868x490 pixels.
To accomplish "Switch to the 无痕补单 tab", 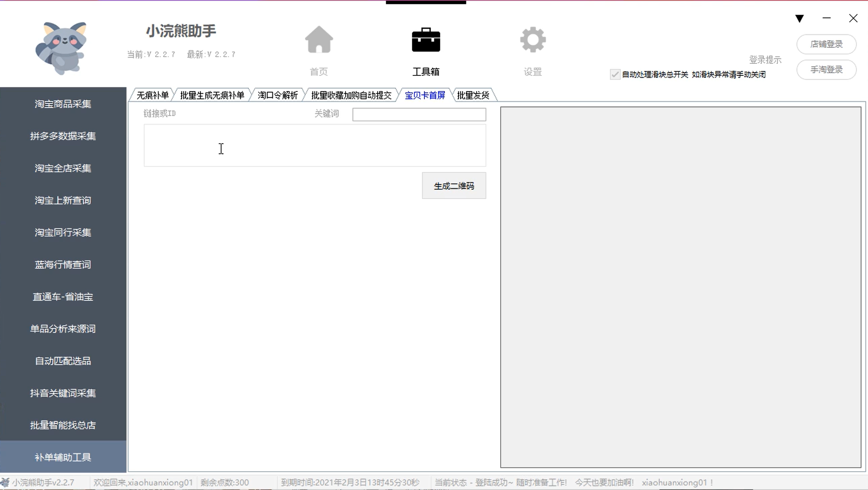I will coord(152,95).
